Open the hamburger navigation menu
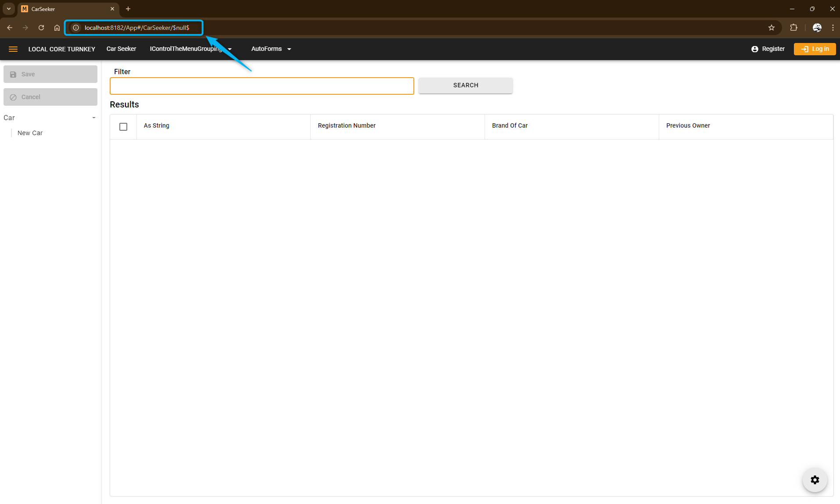The height and width of the screenshot is (504, 840). (x=13, y=49)
